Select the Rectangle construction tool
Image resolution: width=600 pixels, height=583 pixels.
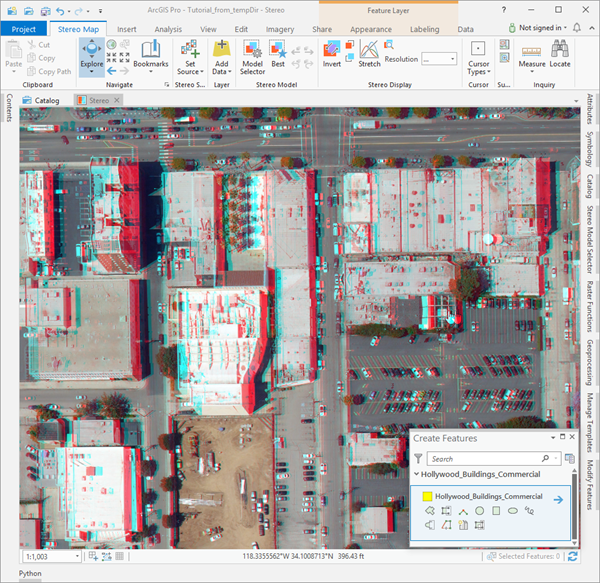[496, 511]
